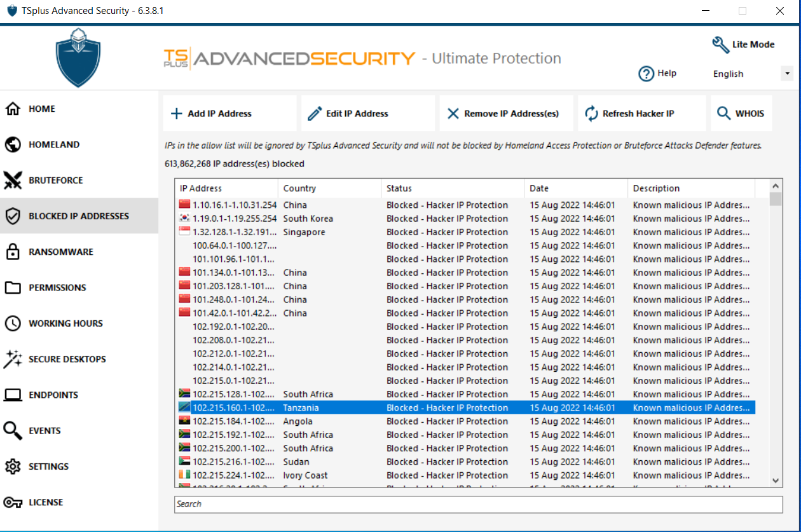Open License via its key icon
This screenshot has width=801, height=532.
[13, 502]
